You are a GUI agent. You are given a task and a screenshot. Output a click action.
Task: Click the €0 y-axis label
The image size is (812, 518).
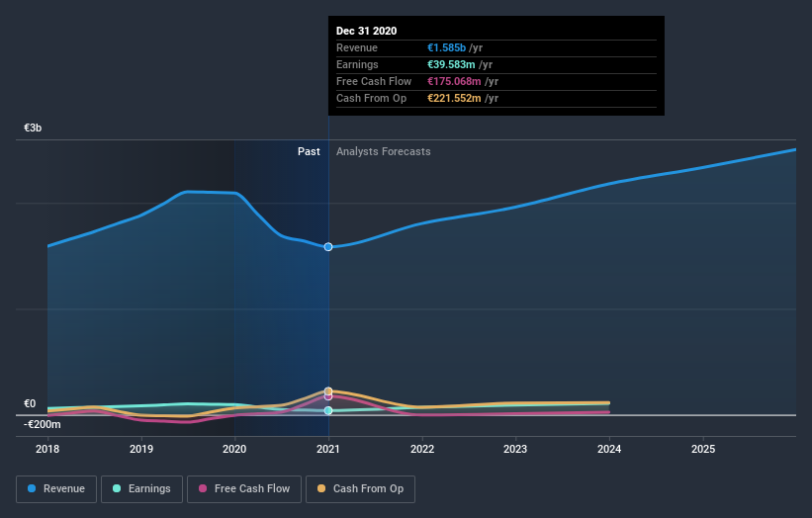(30, 403)
